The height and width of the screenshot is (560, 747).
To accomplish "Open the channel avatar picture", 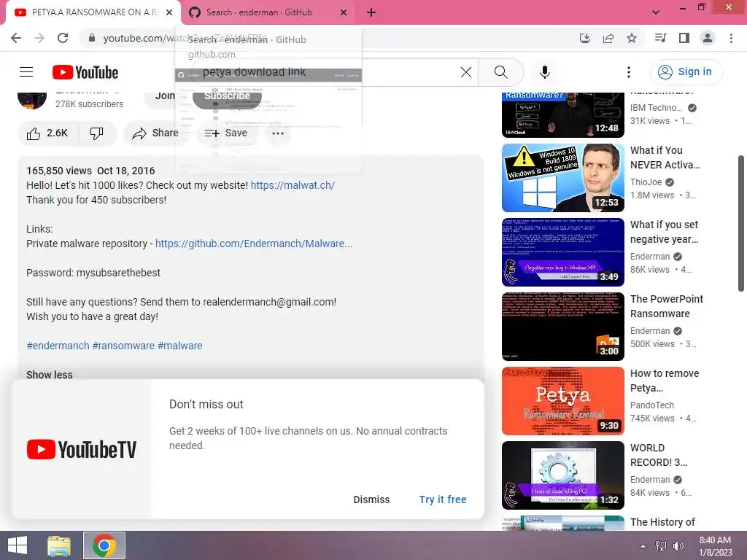I will click(x=32, y=101).
